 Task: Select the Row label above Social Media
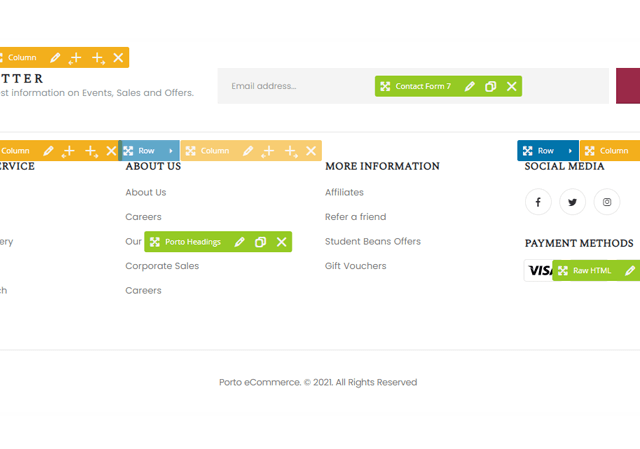click(545, 151)
